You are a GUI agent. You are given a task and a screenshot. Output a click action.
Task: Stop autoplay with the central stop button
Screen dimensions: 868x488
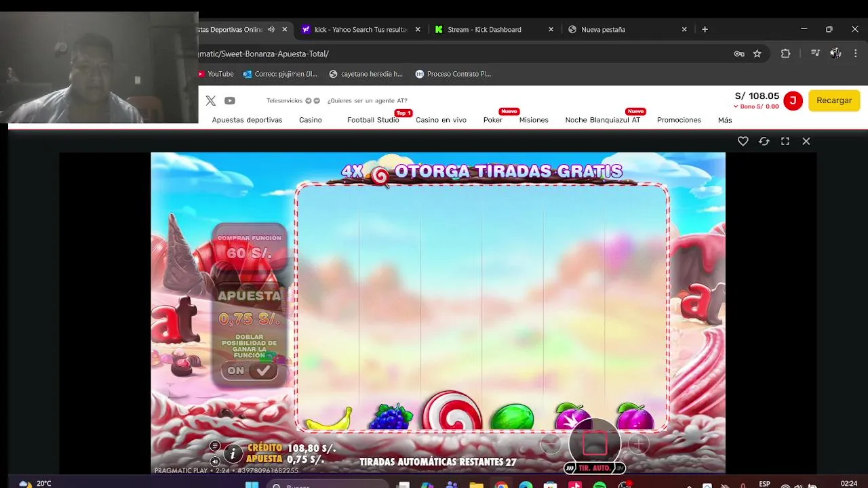595,444
